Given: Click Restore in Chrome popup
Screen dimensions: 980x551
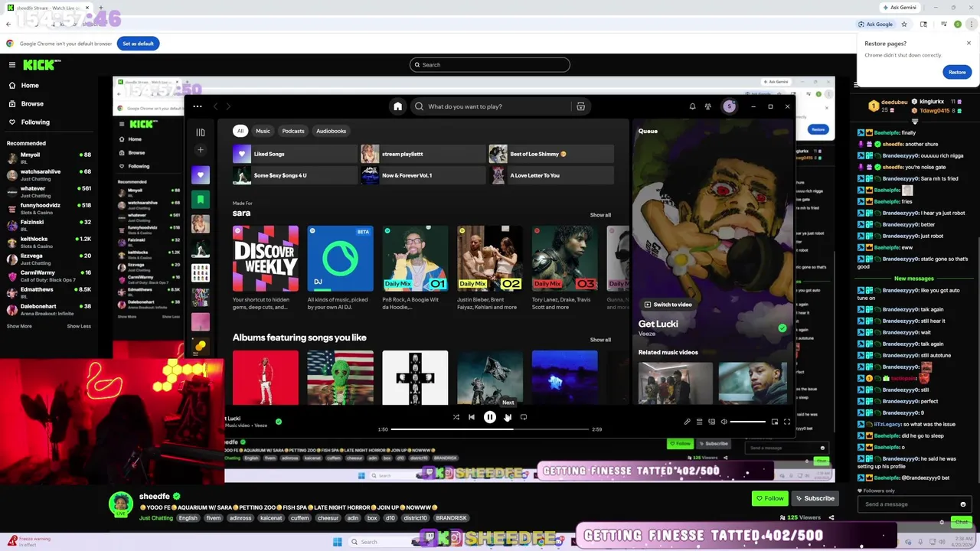Looking at the screenshot, I should 957,72.
